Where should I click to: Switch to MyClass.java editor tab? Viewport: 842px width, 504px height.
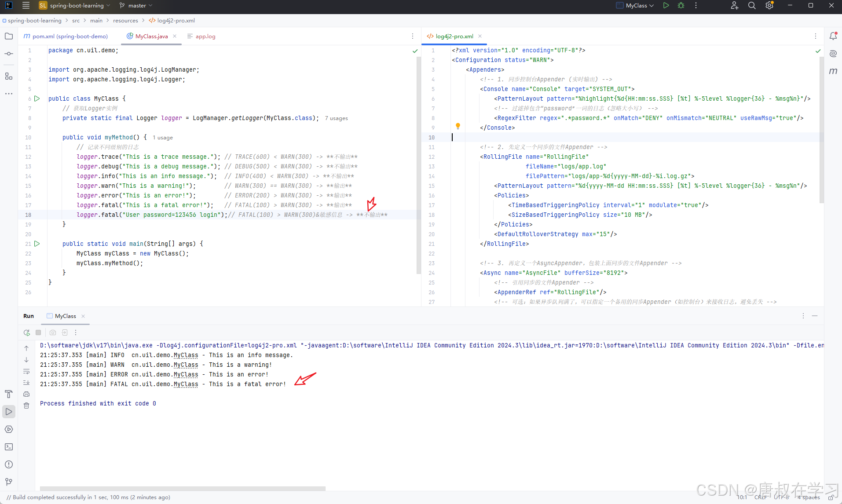(152, 37)
